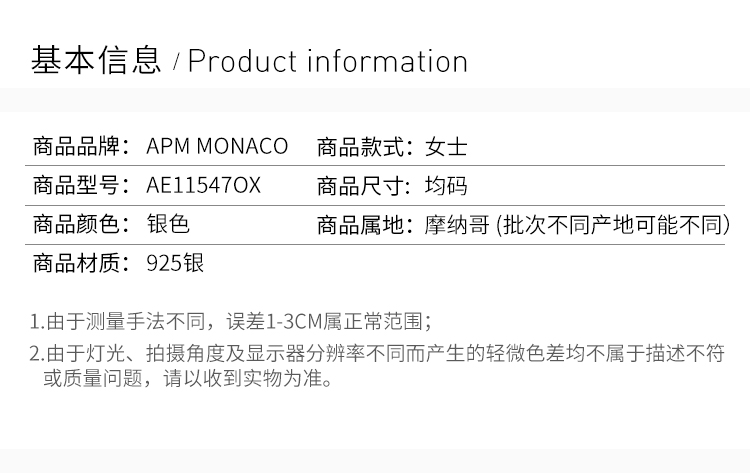Click the 均码 size value

pos(446,186)
